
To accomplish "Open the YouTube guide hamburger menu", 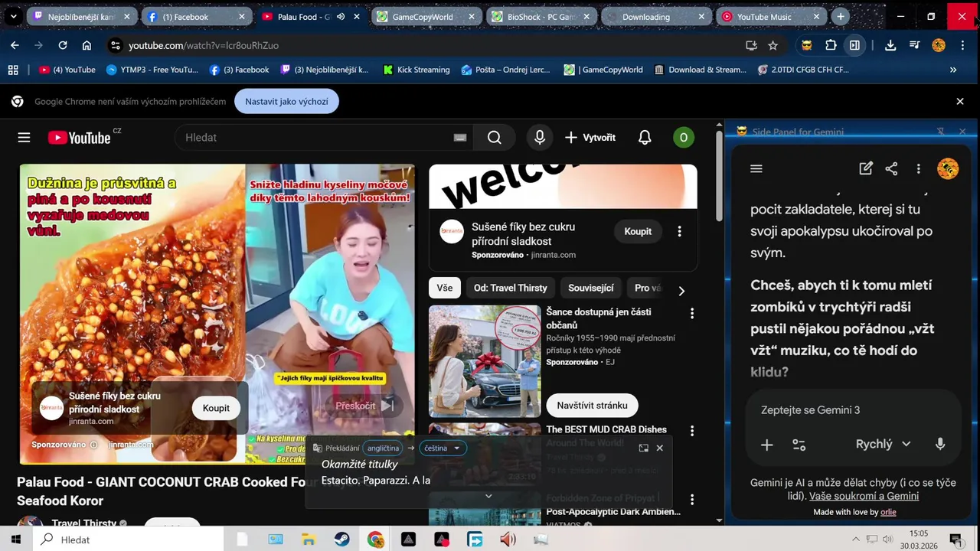I will (x=24, y=138).
